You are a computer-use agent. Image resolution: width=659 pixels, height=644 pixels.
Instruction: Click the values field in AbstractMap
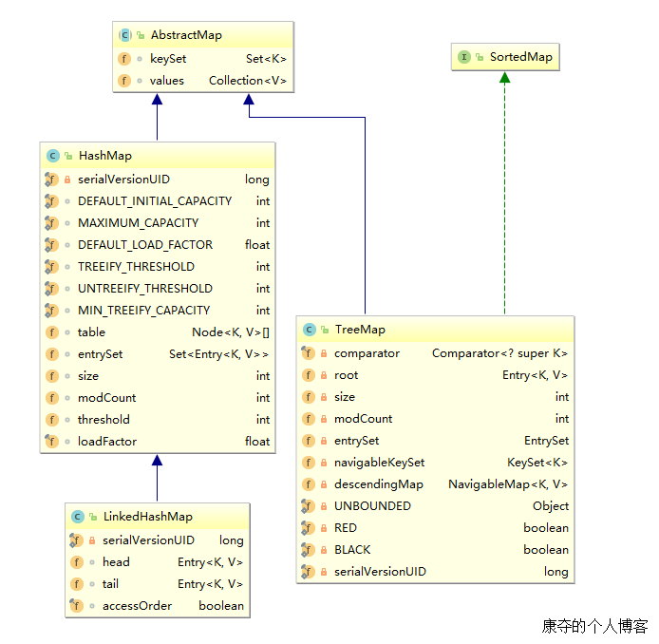(x=166, y=81)
